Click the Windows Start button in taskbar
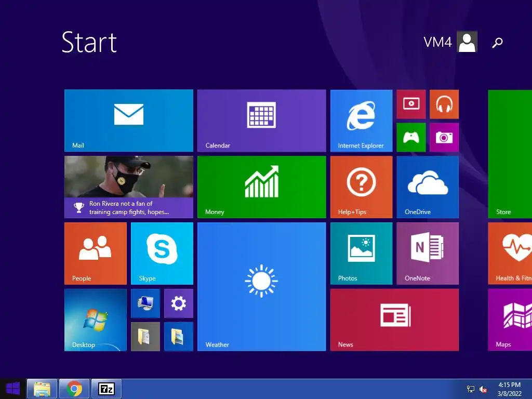 tap(12, 389)
